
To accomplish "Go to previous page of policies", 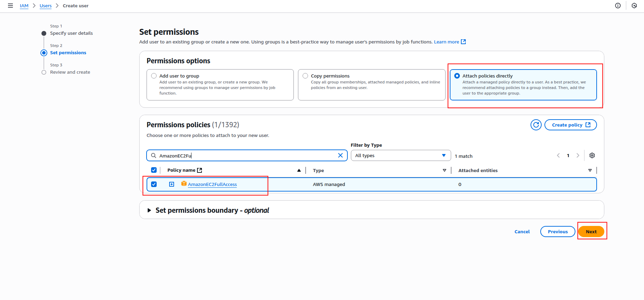I will (x=558, y=155).
